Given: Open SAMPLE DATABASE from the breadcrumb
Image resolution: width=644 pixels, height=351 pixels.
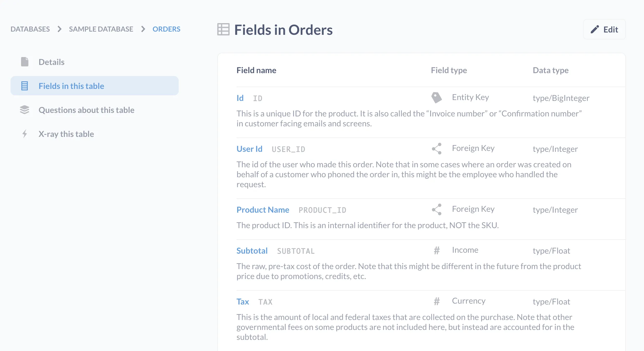Looking at the screenshot, I should (101, 29).
